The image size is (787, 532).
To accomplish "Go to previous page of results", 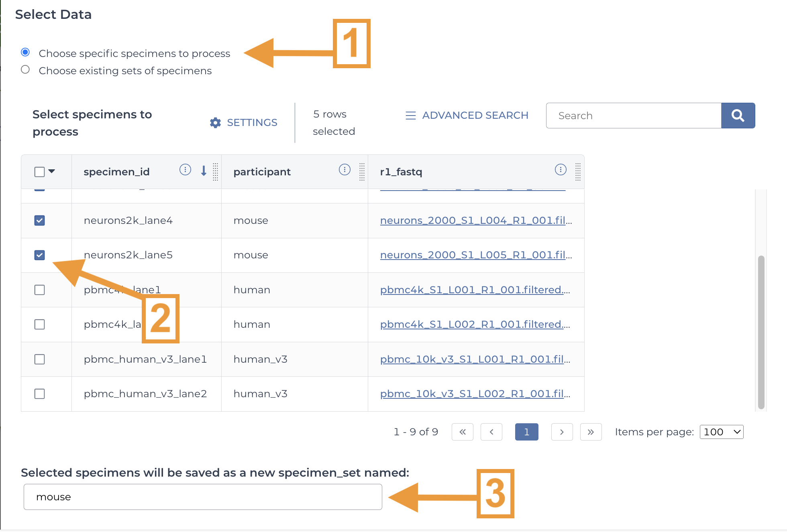I will pos(491,432).
